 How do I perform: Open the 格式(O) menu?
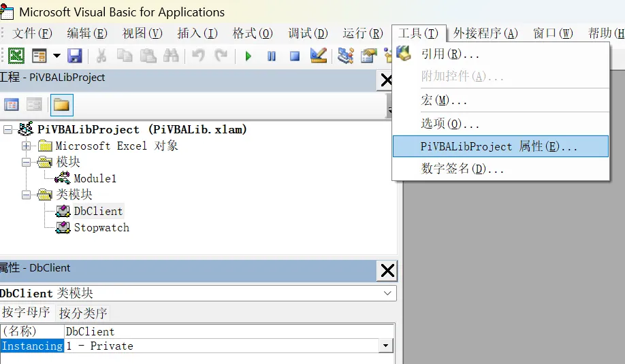tap(253, 33)
